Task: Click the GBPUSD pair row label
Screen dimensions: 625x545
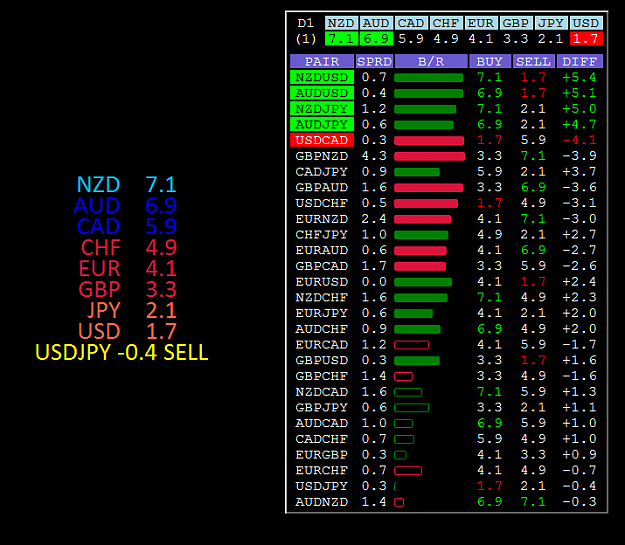Action: click(322, 360)
